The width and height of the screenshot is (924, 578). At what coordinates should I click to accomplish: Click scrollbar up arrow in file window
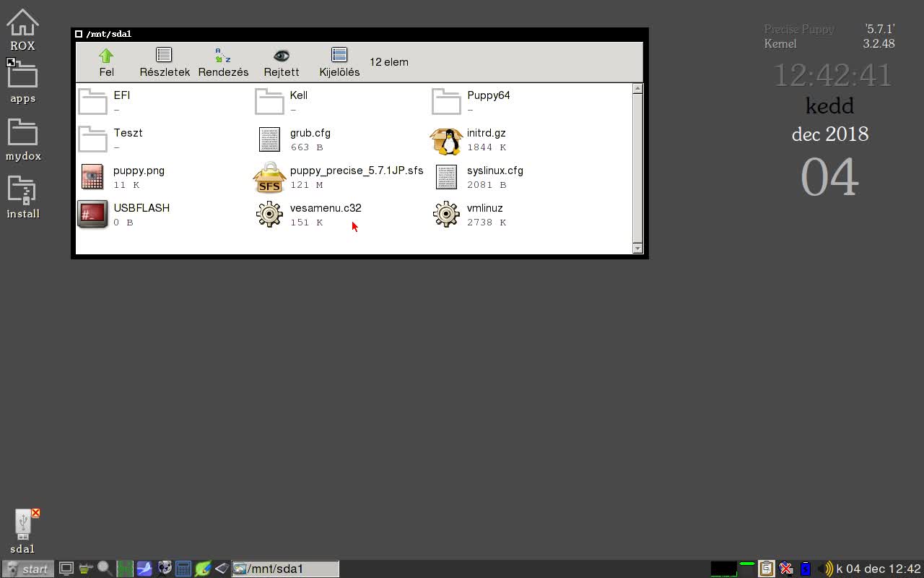(637, 89)
